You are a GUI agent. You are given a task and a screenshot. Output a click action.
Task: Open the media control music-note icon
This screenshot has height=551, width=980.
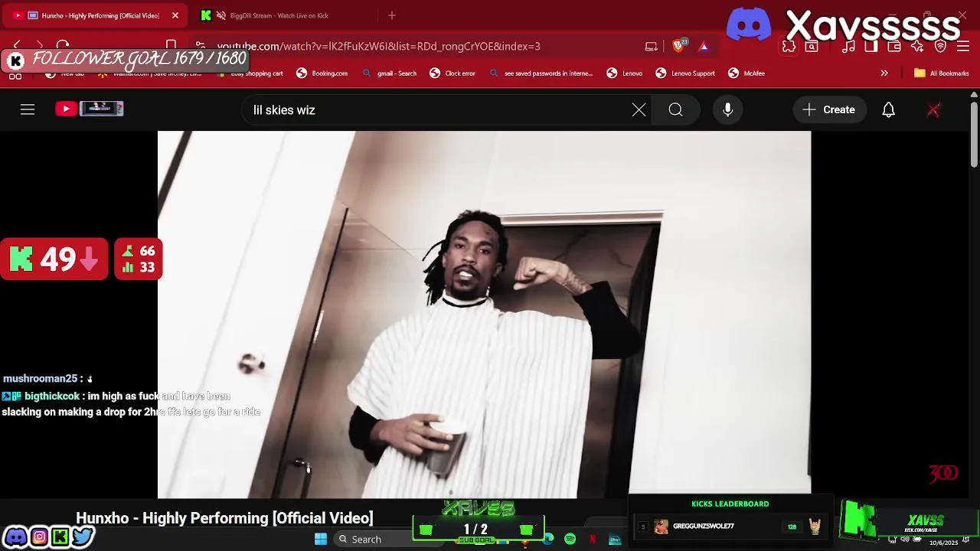[x=848, y=47]
